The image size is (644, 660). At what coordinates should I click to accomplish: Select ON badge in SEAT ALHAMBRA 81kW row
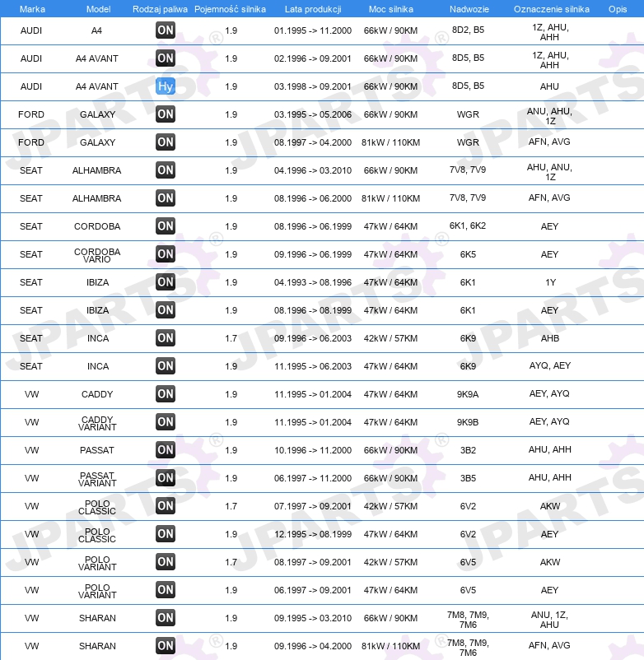(x=165, y=198)
